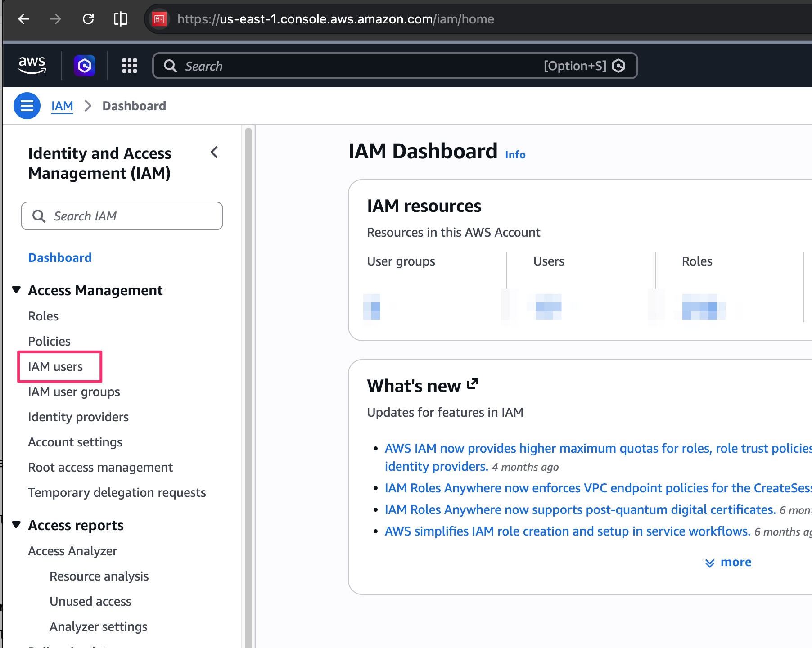
Task: Click the Identity and Access Management title
Action: pos(100,163)
